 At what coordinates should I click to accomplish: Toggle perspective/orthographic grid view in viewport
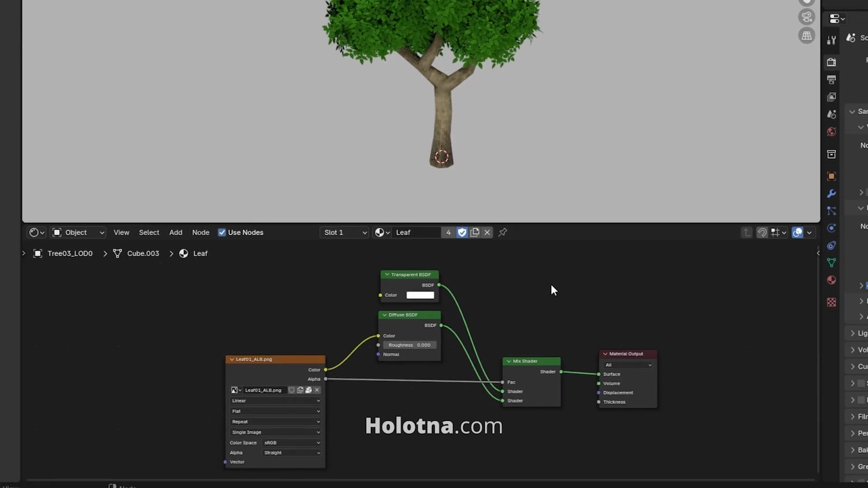tap(806, 36)
